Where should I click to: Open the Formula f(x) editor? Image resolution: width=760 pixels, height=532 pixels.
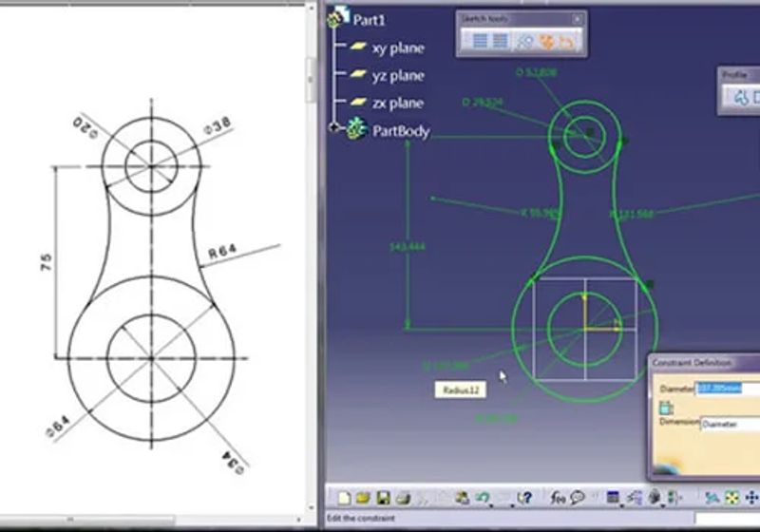(x=558, y=498)
